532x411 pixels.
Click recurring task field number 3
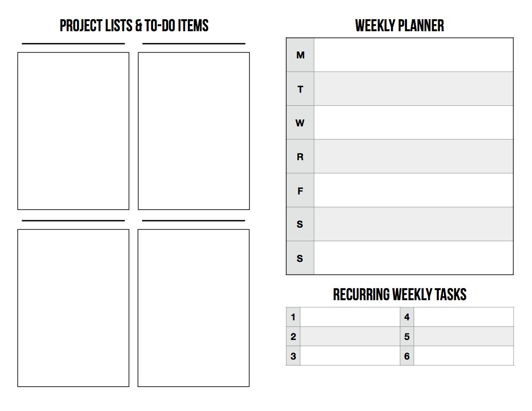click(350, 356)
